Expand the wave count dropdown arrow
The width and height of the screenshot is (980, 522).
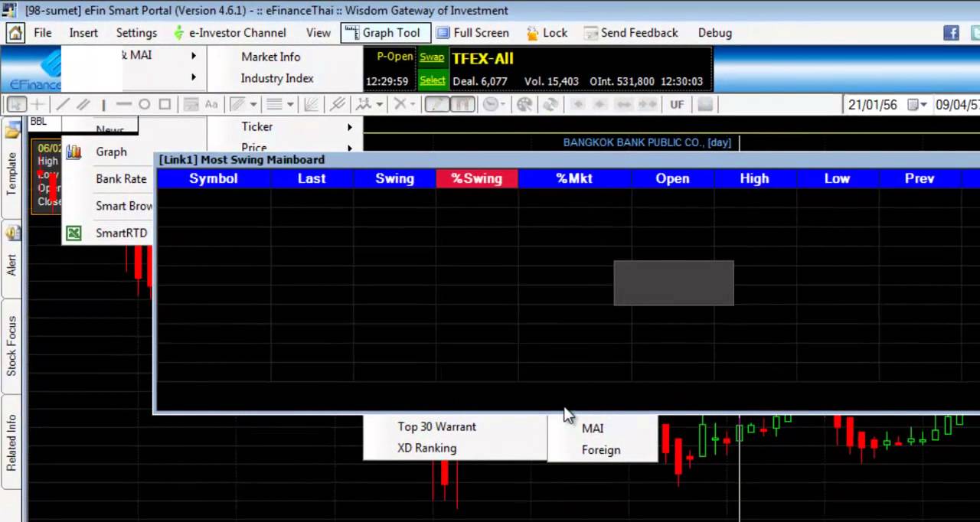(x=379, y=105)
